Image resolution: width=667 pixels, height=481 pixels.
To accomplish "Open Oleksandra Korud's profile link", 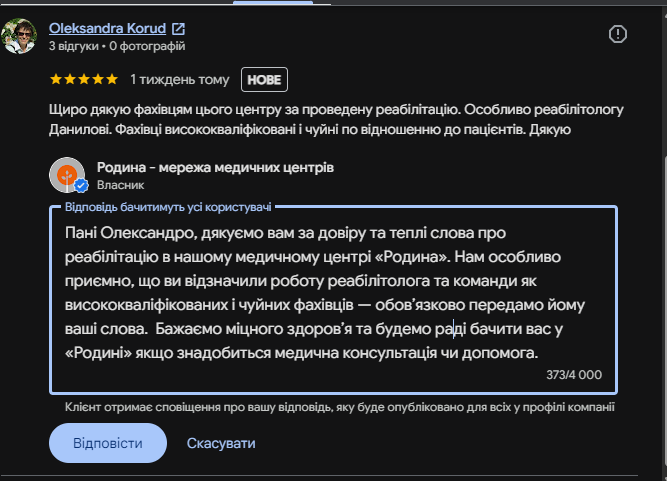I will tap(107, 28).
